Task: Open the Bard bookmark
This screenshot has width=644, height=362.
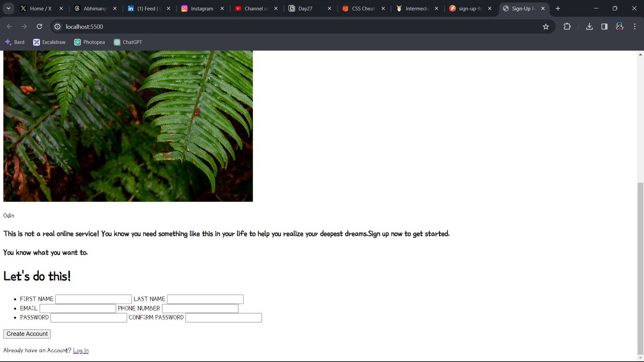Action: tap(14, 42)
